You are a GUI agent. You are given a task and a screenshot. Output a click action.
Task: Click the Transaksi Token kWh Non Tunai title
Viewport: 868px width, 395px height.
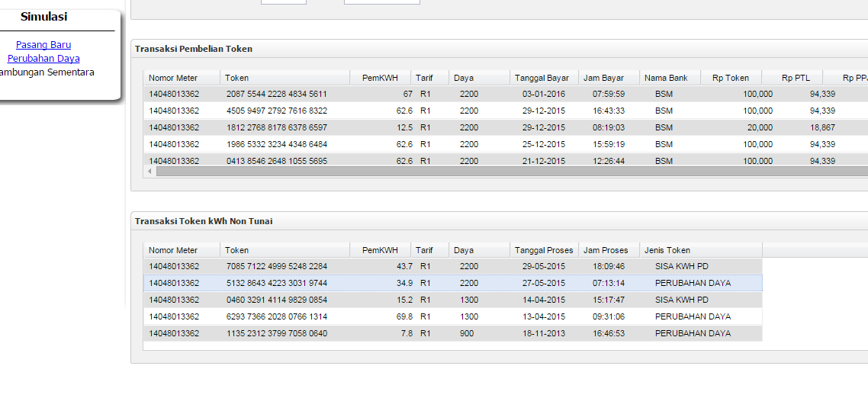[203, 221]
